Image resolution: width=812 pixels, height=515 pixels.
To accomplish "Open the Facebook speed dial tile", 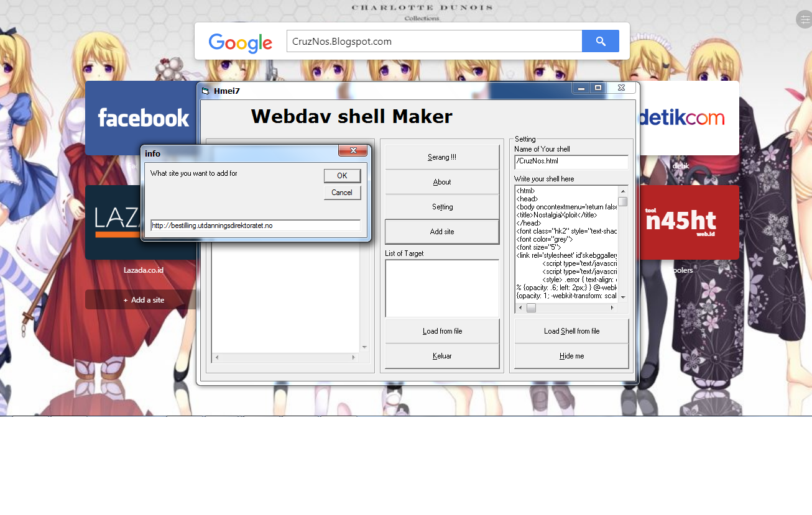I will pos(141,118).
